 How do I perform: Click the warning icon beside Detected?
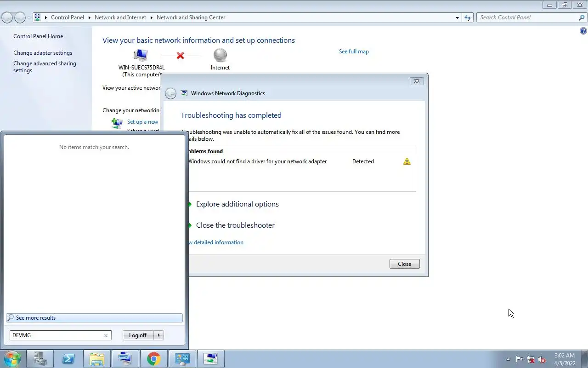407,161
